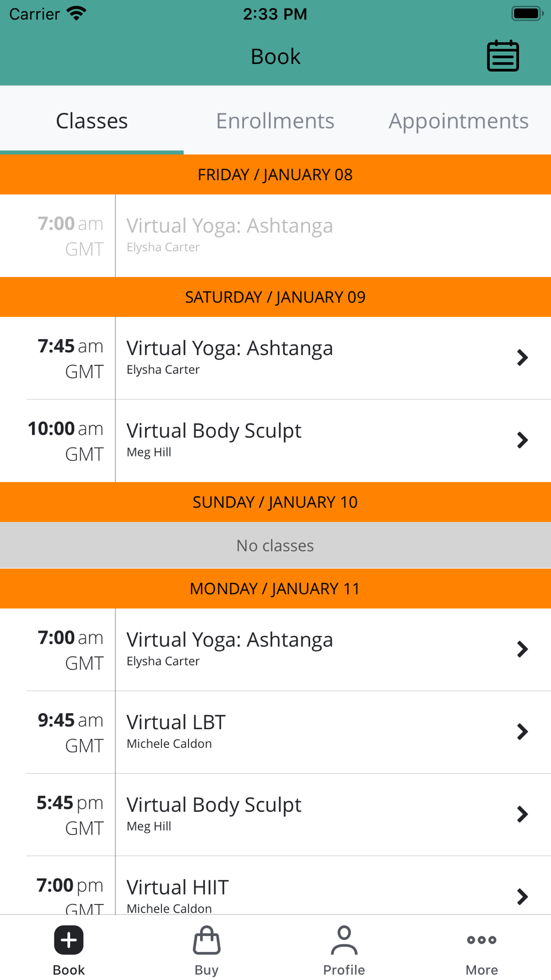This screenshot has height=980, width=551.
Task: Expand Monday 5:45 pm Body Sculpt chevron
Action: click(x=522, y=815)
